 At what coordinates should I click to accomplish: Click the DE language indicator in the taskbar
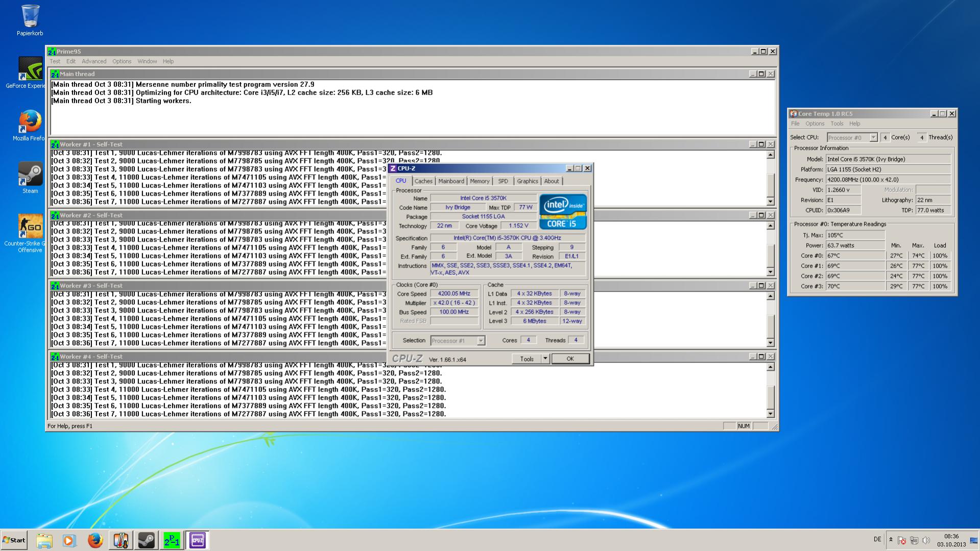877,539
